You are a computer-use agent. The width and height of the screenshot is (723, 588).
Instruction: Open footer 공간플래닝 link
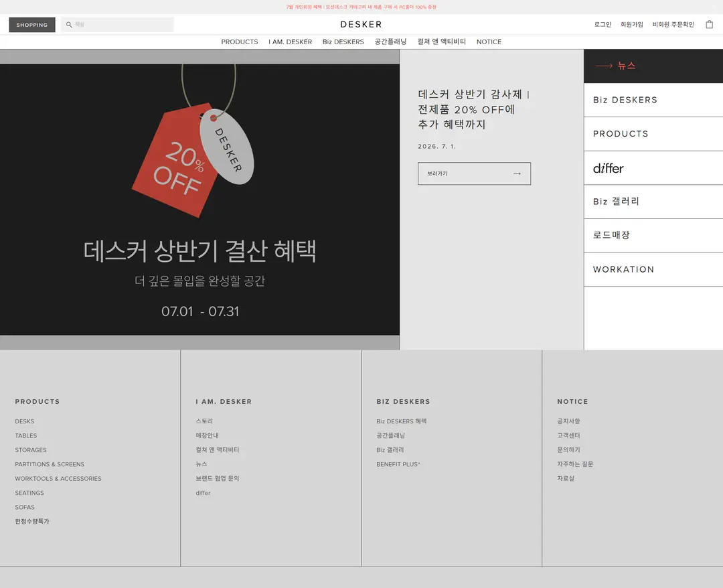tap(390, 435)
